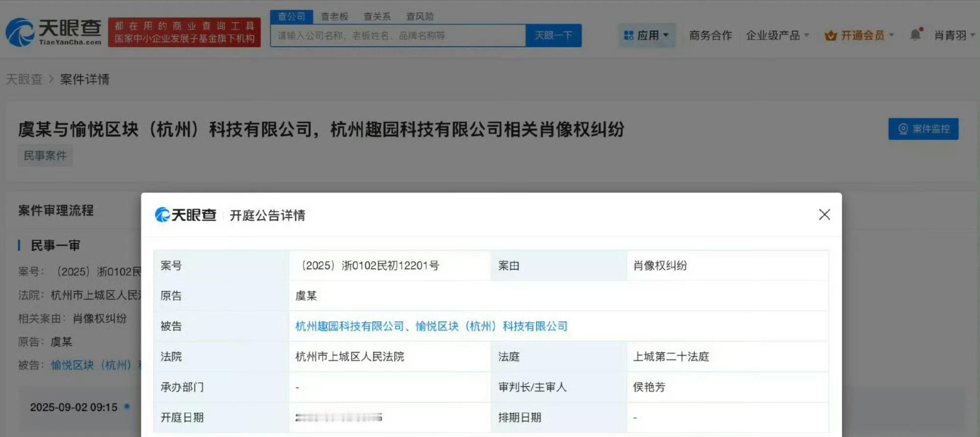Open defendant link 杭州趣园科技有限公司
The height and width of the screenshot is (437, 980).
pos(350,326)
